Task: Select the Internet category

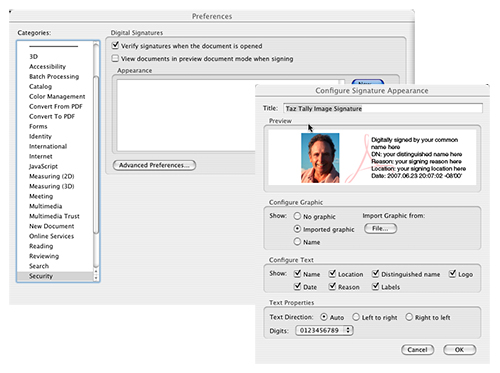Action: coord(41,156)
